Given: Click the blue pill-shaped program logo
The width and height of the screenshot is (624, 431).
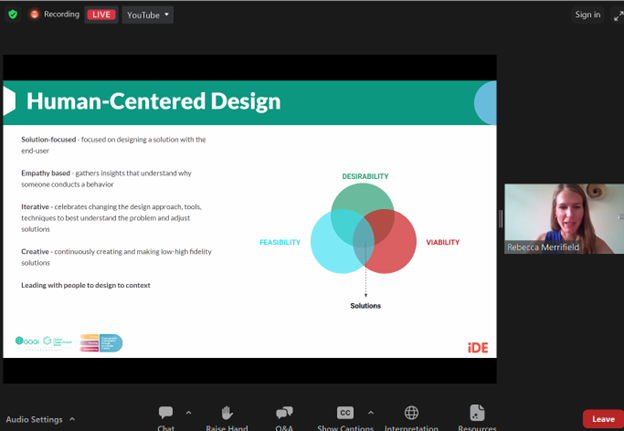Looking at the screenshot, I should (101, 343).
